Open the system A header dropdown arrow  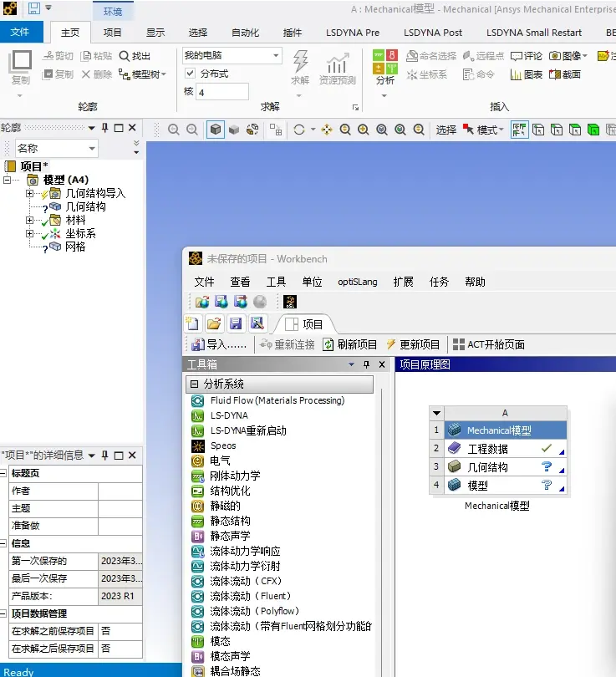coord(437,413)
